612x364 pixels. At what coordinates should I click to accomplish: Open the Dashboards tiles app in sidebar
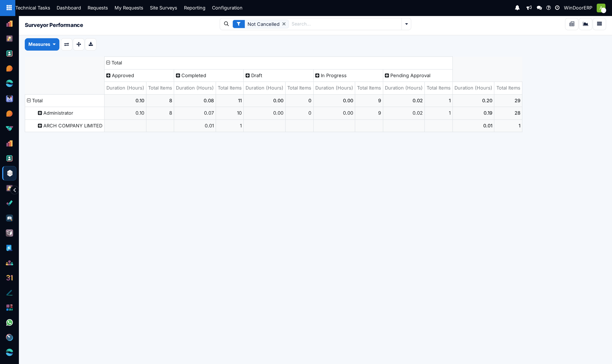[x=9, y=308]
